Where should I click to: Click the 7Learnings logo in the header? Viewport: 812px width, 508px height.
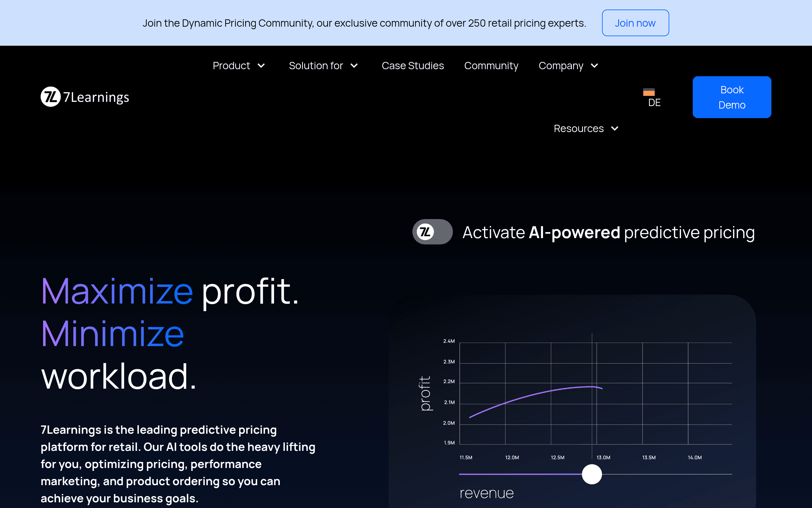85,97
